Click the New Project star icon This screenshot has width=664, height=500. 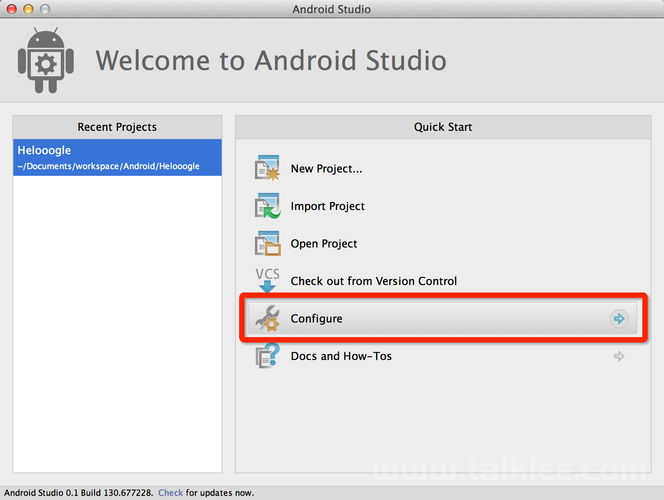coord(267,168)
